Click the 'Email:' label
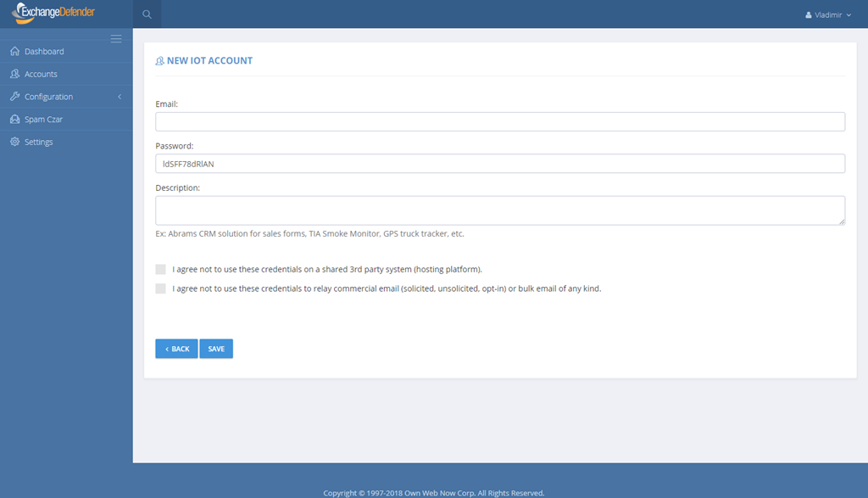Viewport: 868px width, 498px height. tap(167, 104)
